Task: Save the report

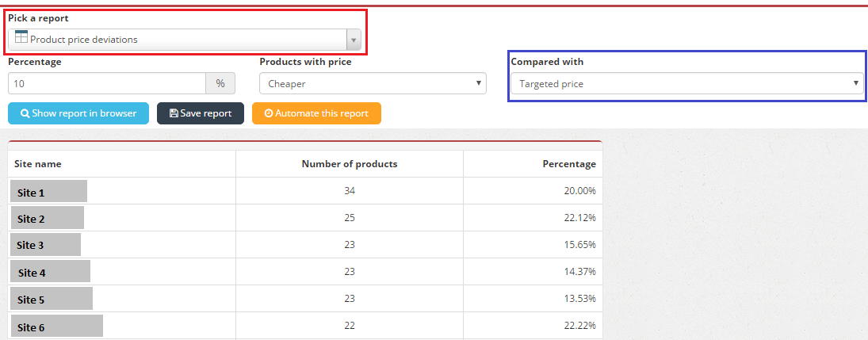Action: click(201, 113)
